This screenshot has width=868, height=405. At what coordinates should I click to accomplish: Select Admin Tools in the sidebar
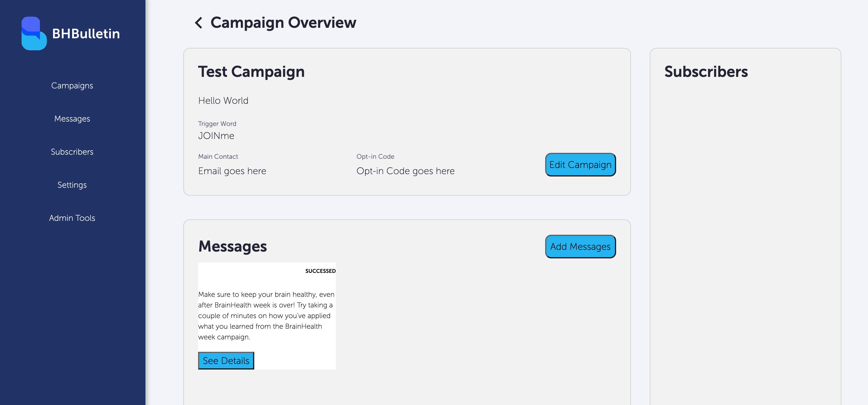pyautogui.click(x=72, y=218)
